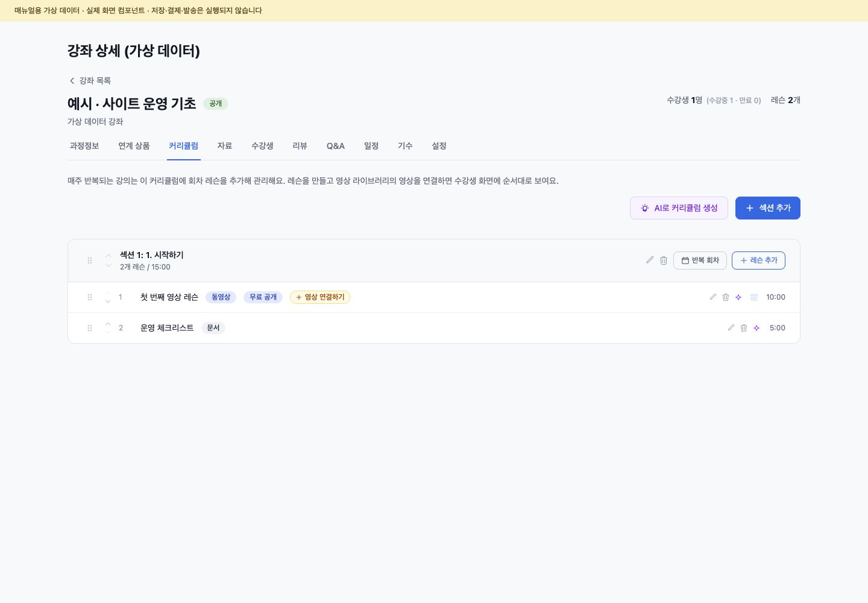Switch to the 연계 상품 tab

[x=134, y=146]
